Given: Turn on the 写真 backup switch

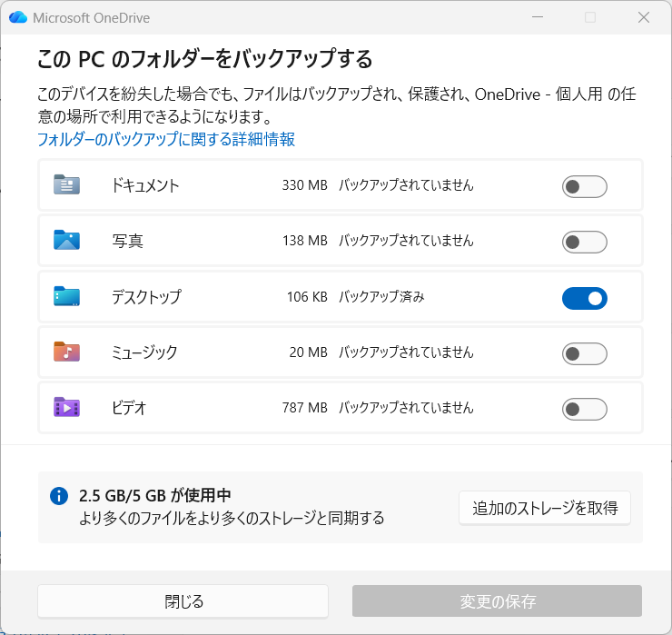Looking at the screenshot, I should [x=585, y=243].
